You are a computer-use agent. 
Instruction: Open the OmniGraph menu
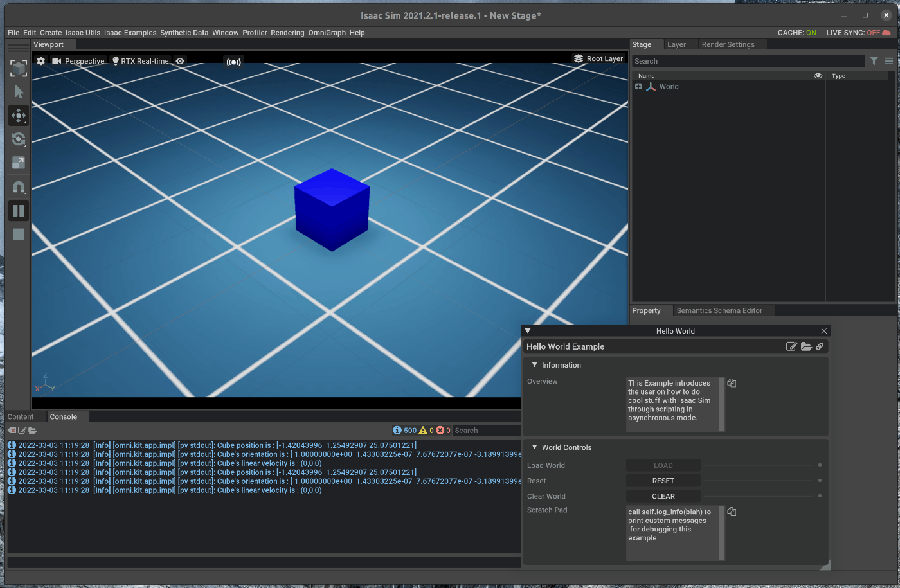tap(327, 33)
